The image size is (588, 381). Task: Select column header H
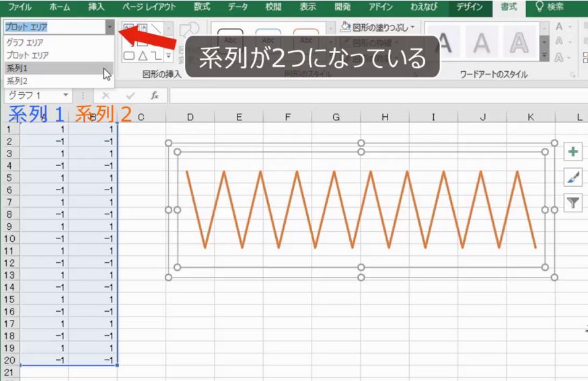coord(385,118)
